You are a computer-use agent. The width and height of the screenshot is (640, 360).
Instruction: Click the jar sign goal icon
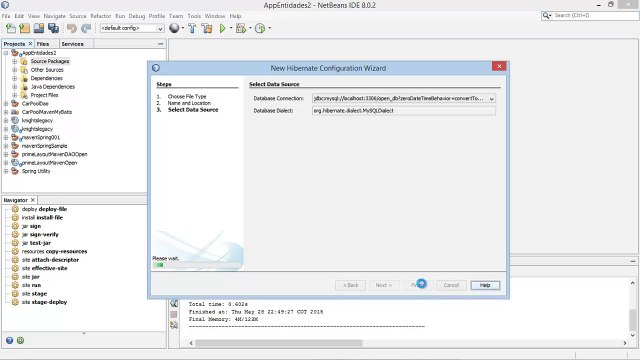[16, 226]
